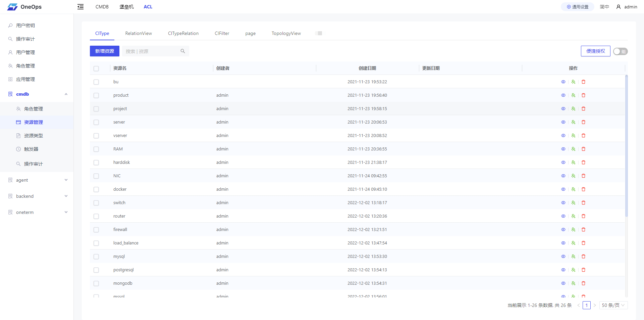Open 触发器 under cmdb

click(x=31, y=149)
